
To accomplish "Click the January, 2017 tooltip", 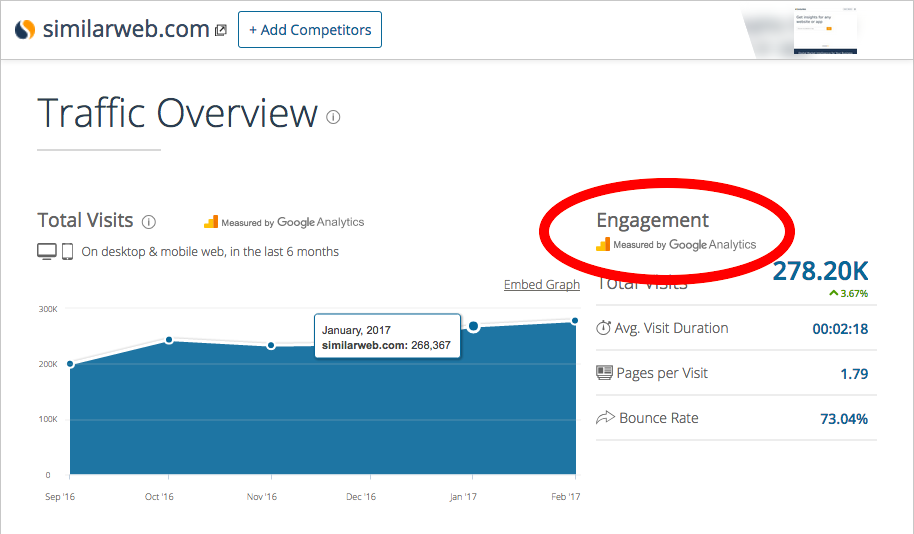I will click(387, 336).
